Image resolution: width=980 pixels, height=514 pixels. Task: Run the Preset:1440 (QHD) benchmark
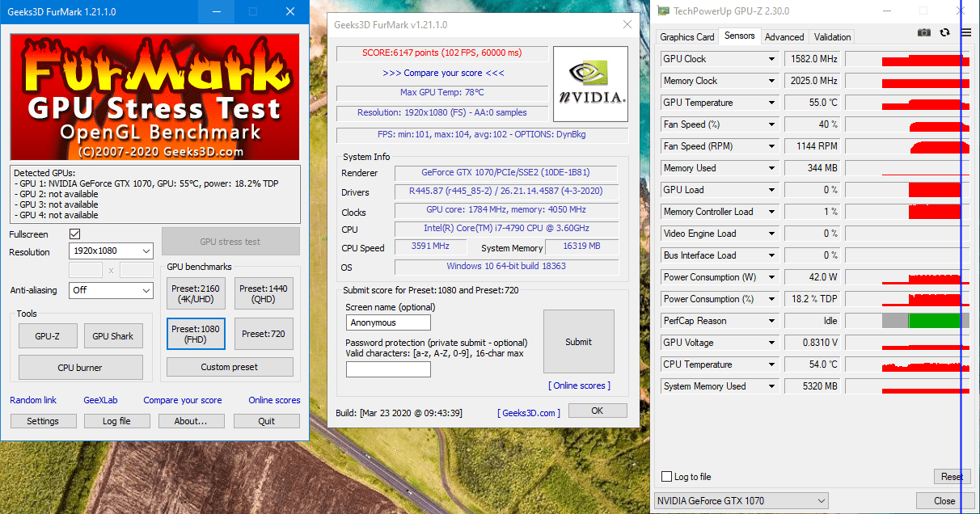pos(264,294)
